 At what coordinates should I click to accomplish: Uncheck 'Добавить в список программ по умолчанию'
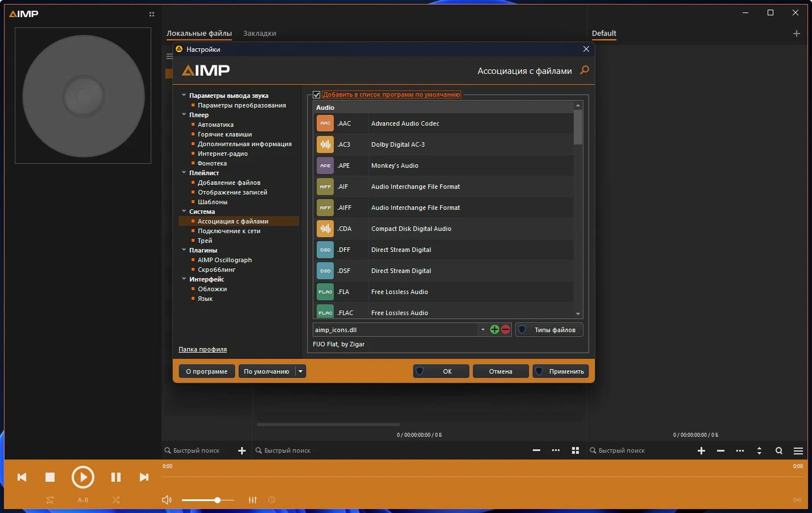coord(317,95)
